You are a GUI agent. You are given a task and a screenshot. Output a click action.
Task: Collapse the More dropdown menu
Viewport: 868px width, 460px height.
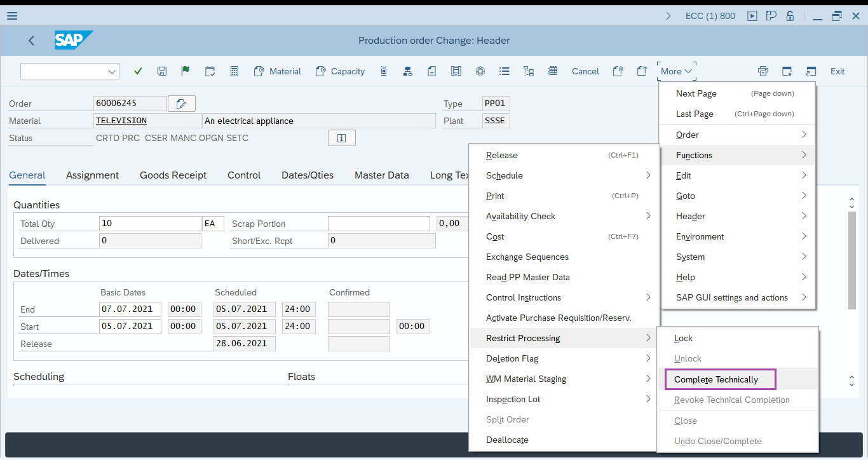click(x=676, y=71)
